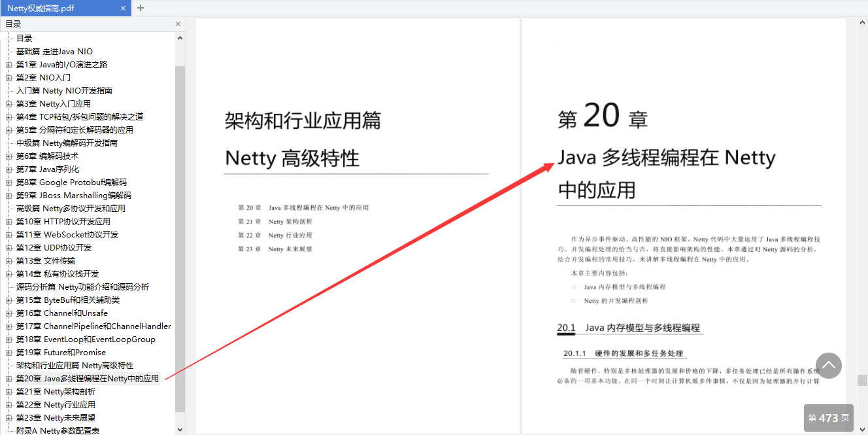Expand 第21章 Netty架构剖析 node
The width and height of the screenshot is (868, 435).
[x=9, y=392]
